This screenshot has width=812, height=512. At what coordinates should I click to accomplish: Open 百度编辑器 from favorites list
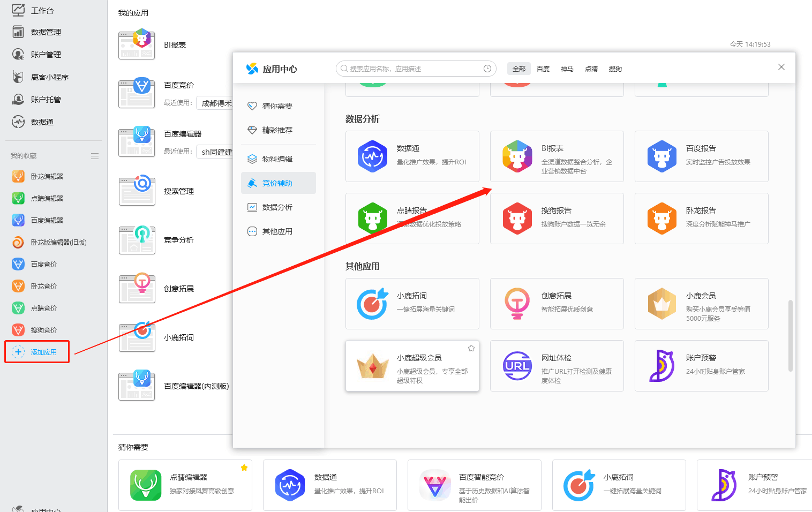tap(37, 220)
